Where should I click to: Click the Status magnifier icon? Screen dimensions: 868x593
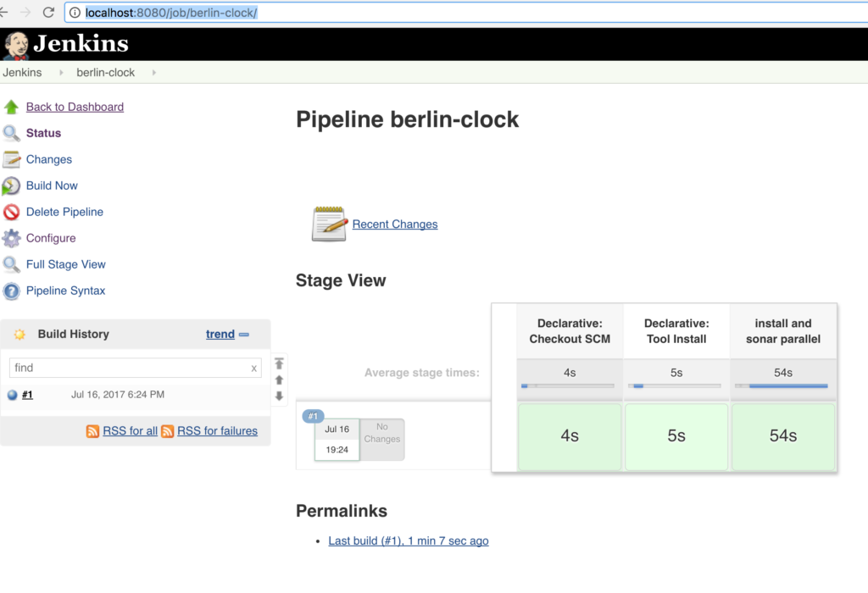(11, 133)
